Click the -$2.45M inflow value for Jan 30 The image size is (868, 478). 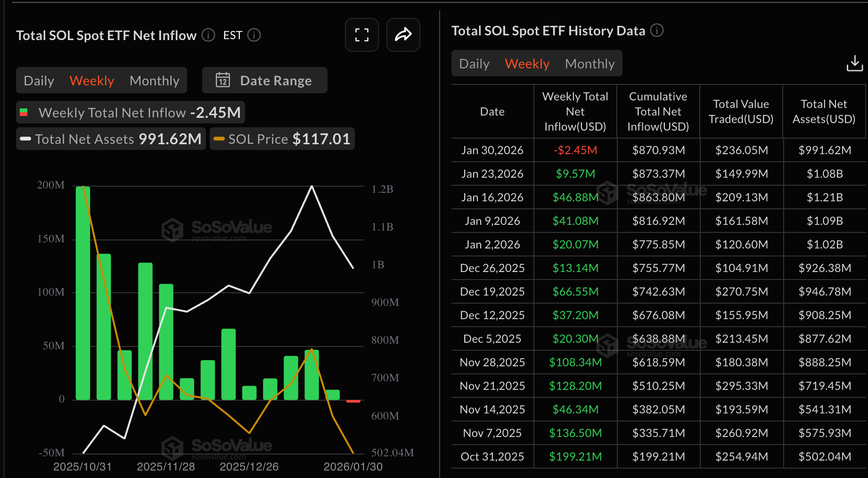point(575,150)
